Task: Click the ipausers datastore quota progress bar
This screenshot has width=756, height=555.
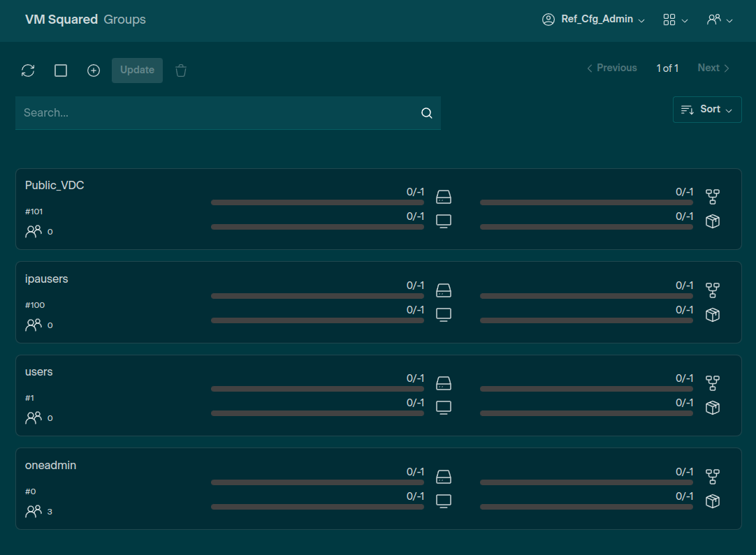Action: point(317,296)
